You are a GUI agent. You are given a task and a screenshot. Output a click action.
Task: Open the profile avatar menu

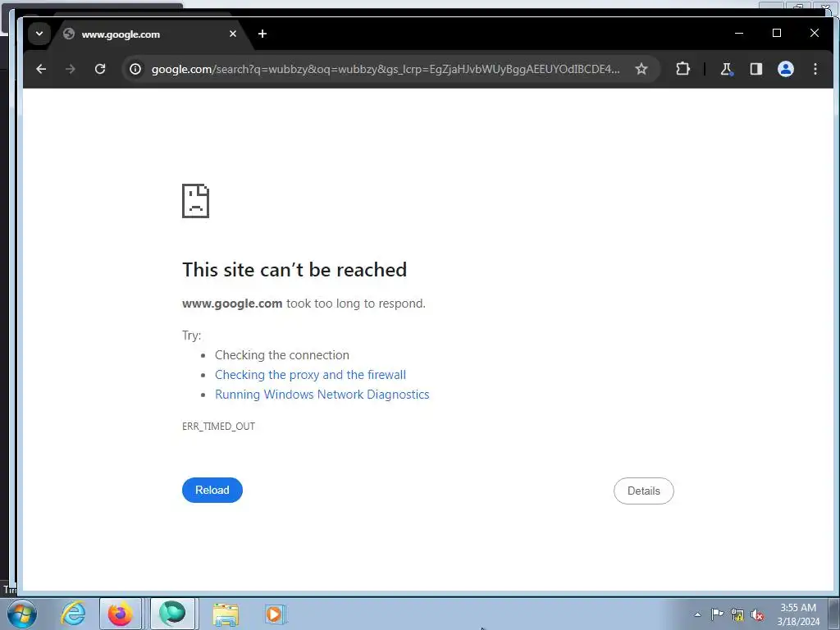[x=785, y=69]
